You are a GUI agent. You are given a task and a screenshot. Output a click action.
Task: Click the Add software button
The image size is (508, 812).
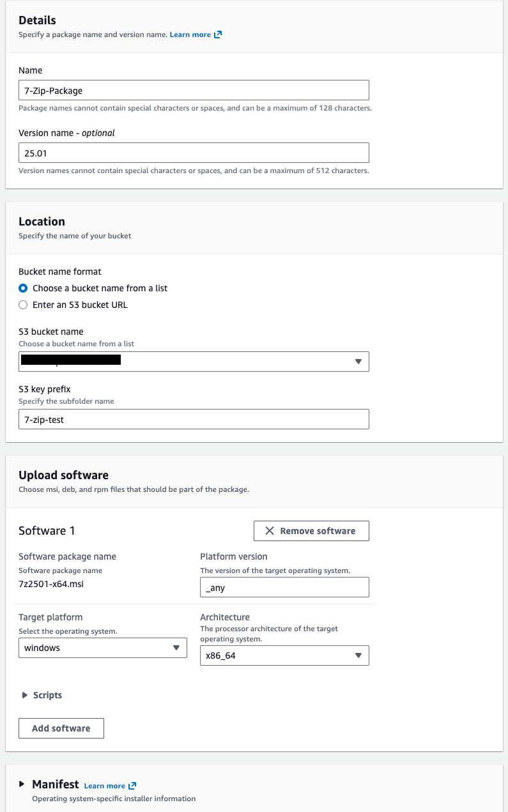click(x=61, y=728)
